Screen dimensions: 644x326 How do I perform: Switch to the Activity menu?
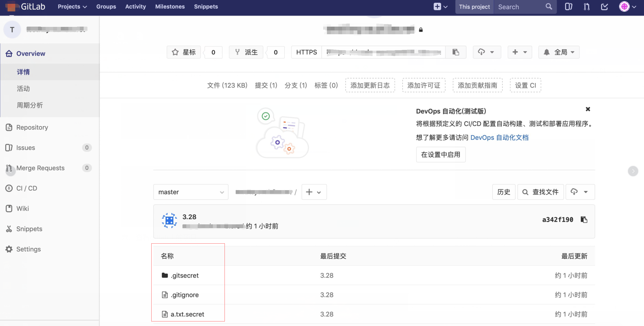click(x=135, y=7)
